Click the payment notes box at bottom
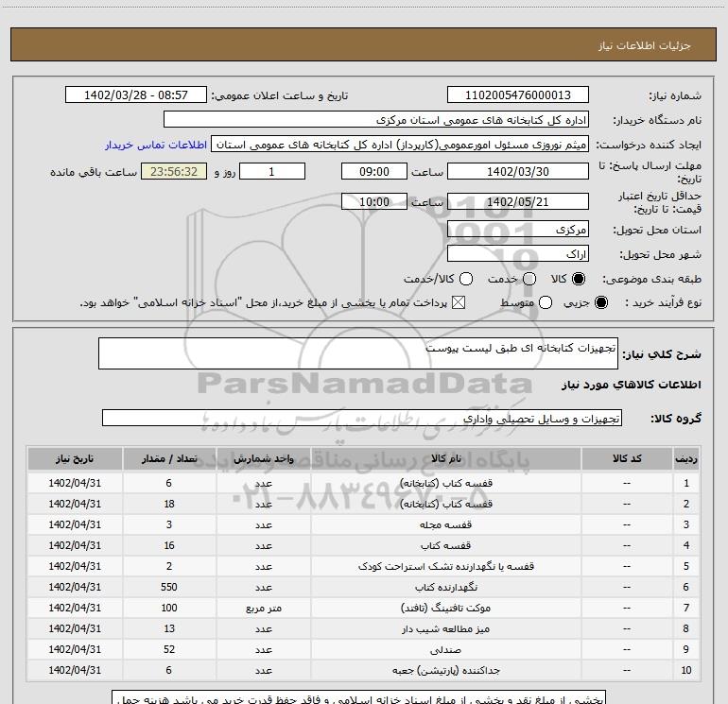728x704 pixels. pyautogui.click(x=359, y=697)
